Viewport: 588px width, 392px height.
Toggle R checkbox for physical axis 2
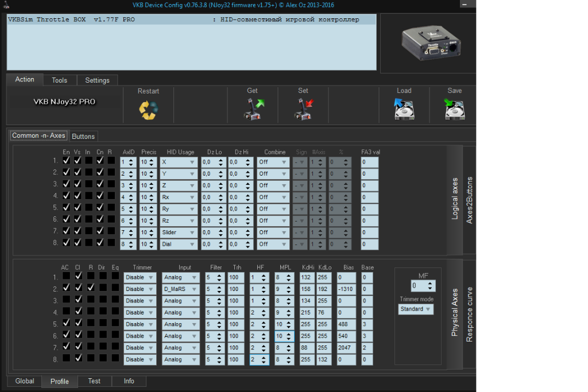click(x=91, y=288)
